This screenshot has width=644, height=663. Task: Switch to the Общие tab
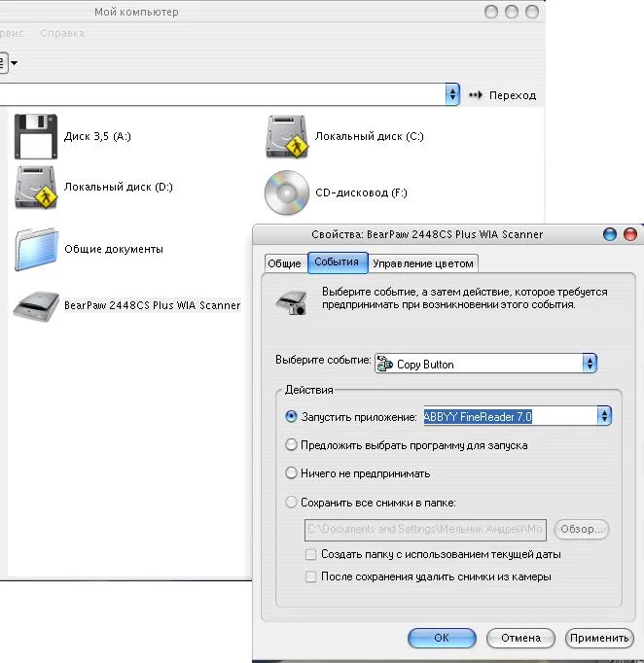click(284, 263)
